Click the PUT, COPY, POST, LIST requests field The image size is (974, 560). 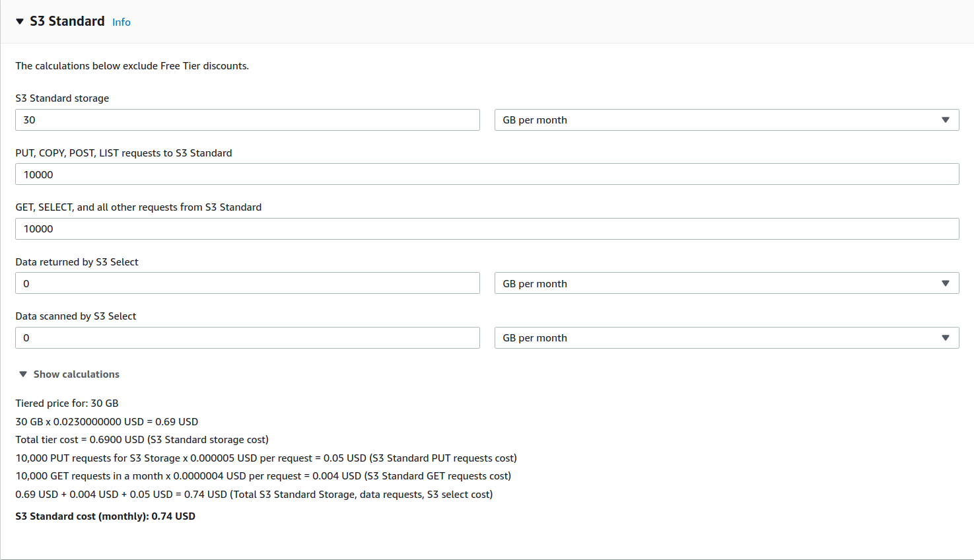point(487,174)
